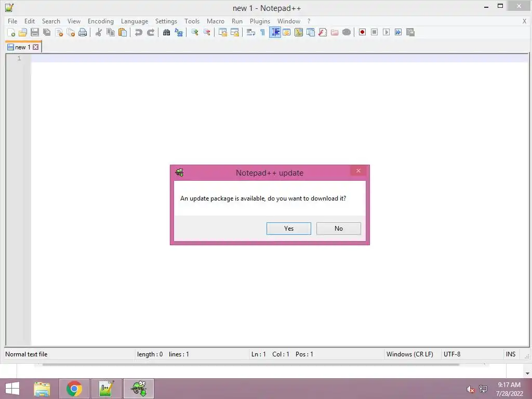Open the Edit menu
The width and height of the screenshot is (532, 399).
pyautogui.click(x=30, y=21)
